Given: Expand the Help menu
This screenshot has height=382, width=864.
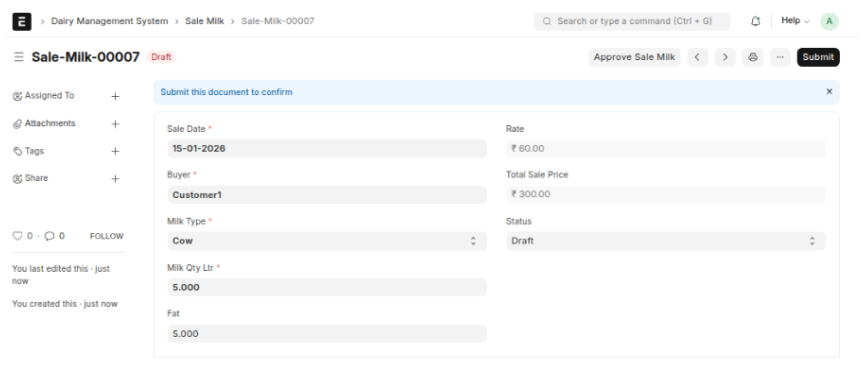Looking at the screenshot, I should [x=795, y=21].
